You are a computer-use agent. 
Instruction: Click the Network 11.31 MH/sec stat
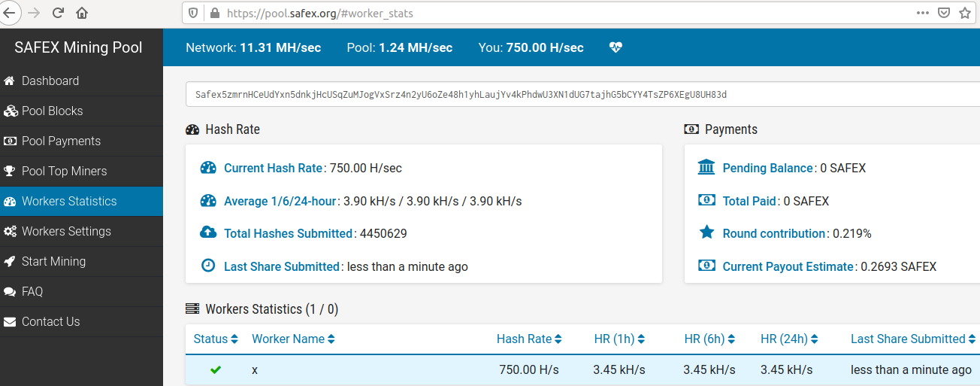[253, 47]
